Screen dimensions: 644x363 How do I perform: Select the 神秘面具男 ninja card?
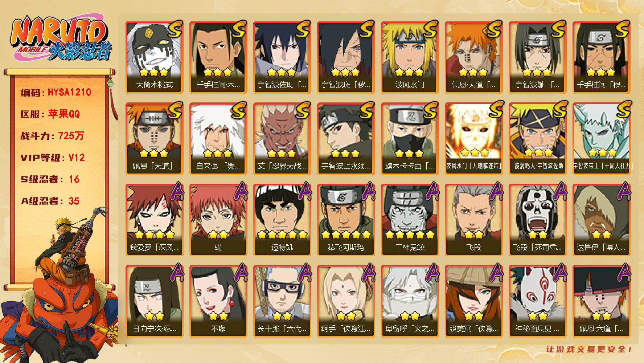[537, 301]
